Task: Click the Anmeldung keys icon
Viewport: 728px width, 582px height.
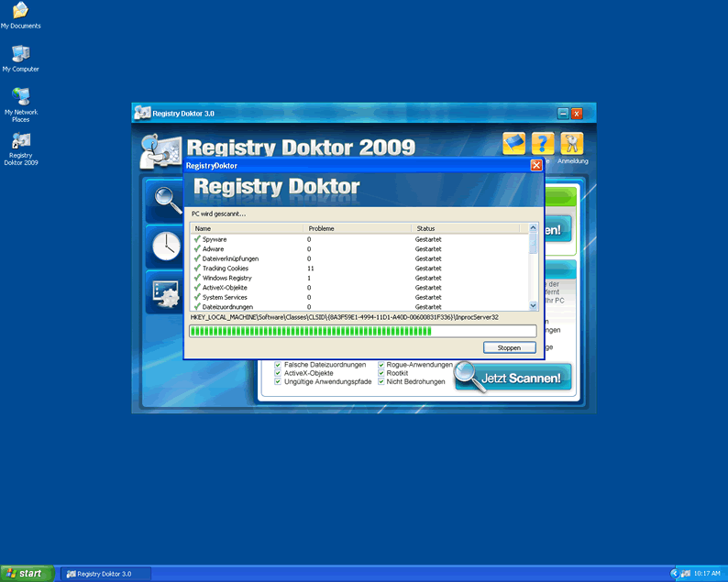Action: point(572,144)
